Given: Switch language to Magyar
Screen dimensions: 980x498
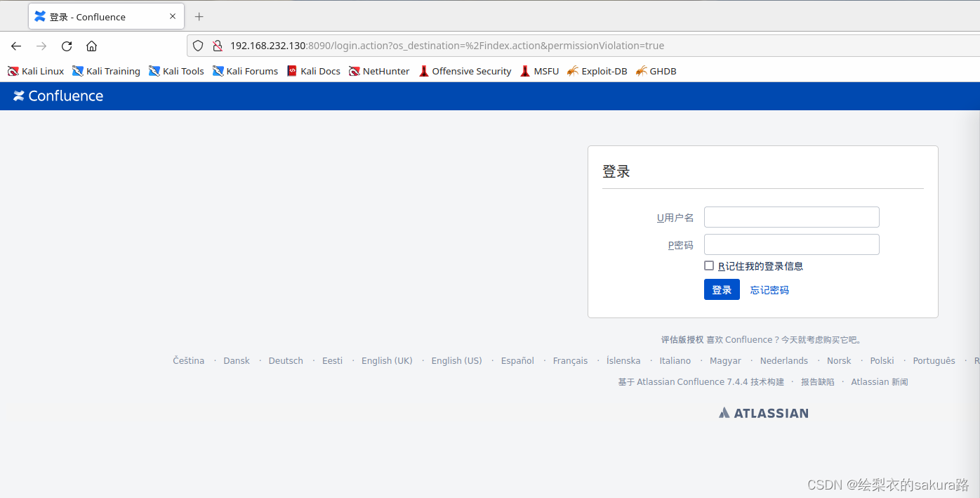Looking at the screenshot, I should 725,361.
